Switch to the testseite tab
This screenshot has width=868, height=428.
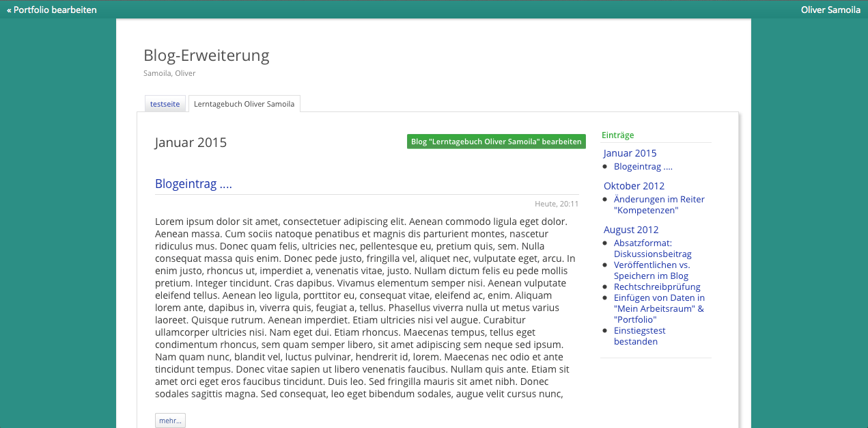click(x=165, y=104)
